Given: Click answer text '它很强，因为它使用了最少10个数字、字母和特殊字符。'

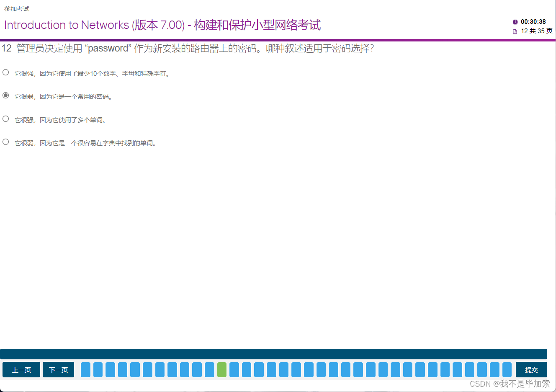Looking at the screenshot, I should point(93,74).
